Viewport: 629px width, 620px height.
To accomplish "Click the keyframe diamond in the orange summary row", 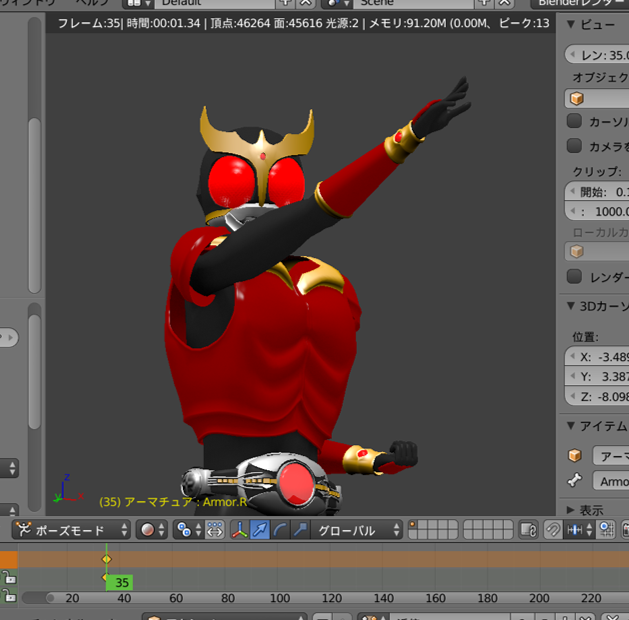I will [x=106, y=559].
